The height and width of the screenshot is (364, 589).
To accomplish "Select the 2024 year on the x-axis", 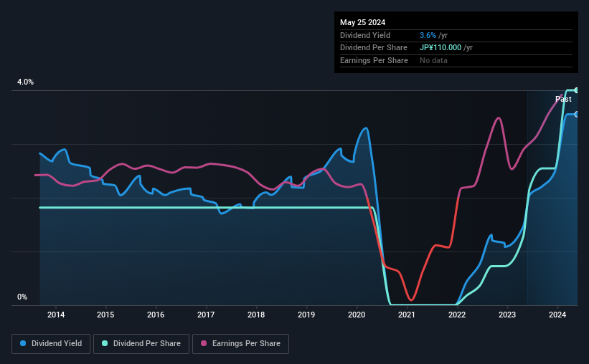I will 557,315.
